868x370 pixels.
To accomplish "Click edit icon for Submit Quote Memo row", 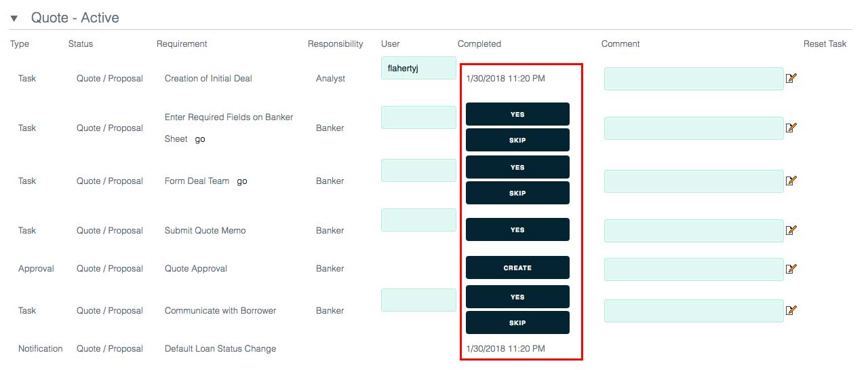I will (x=791, y=230).
